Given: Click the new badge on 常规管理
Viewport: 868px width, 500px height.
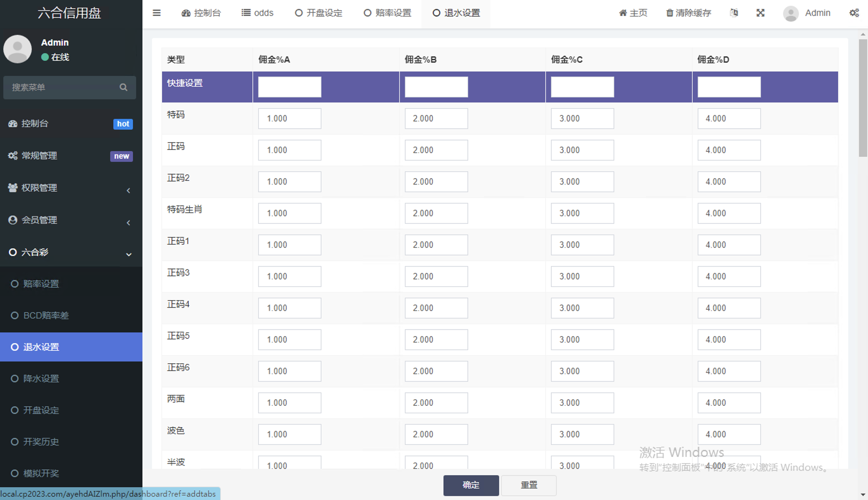Looking at the screenshot, I should click(121, 156).
